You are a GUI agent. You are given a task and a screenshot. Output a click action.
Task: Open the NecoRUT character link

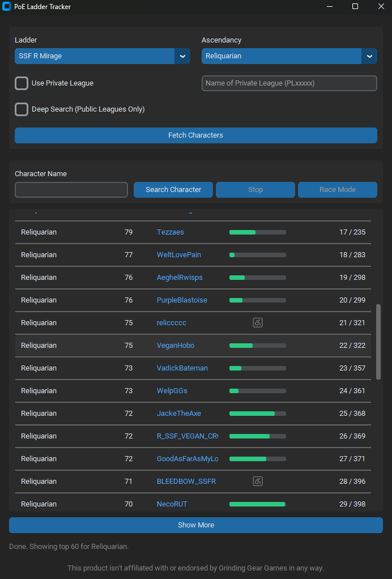[x=172, y=504]
